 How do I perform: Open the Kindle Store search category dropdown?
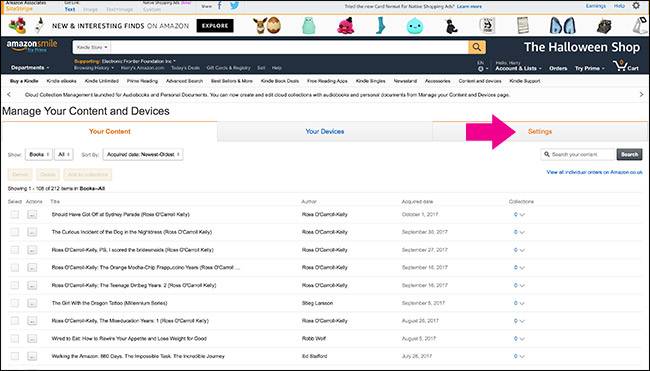(x=92, y=47)
